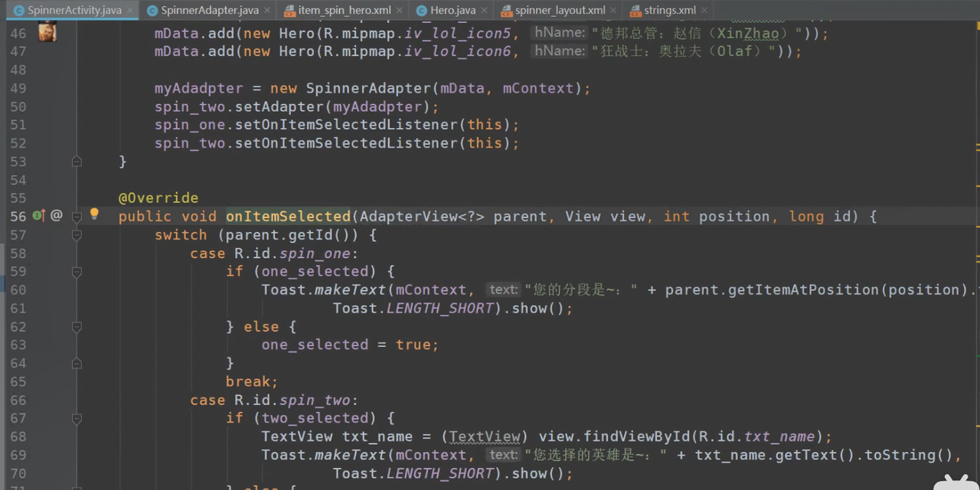Click the @ annotation gutter icon on line 56
The width and height of the screenshot is (980, 490).
point(57,216)
